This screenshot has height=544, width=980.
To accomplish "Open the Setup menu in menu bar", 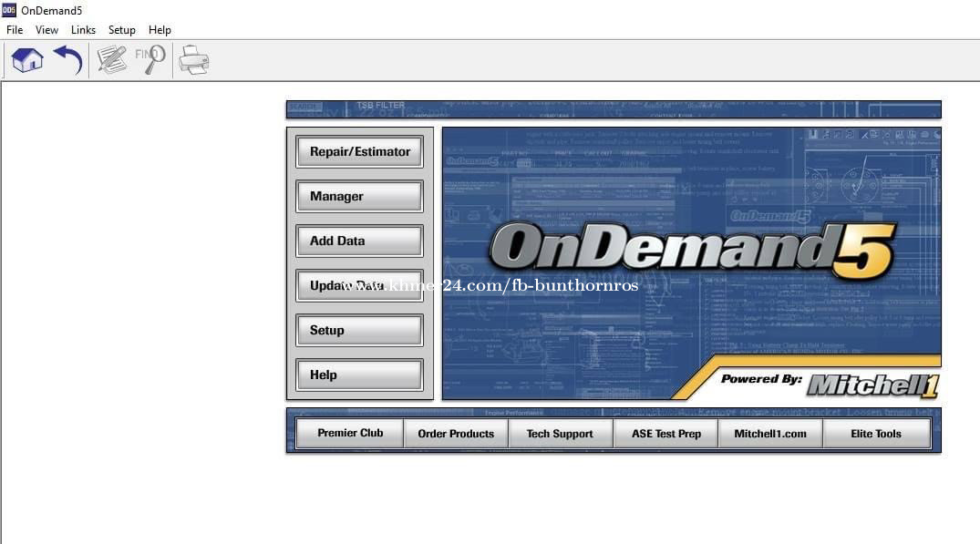I will click(121, 30).
